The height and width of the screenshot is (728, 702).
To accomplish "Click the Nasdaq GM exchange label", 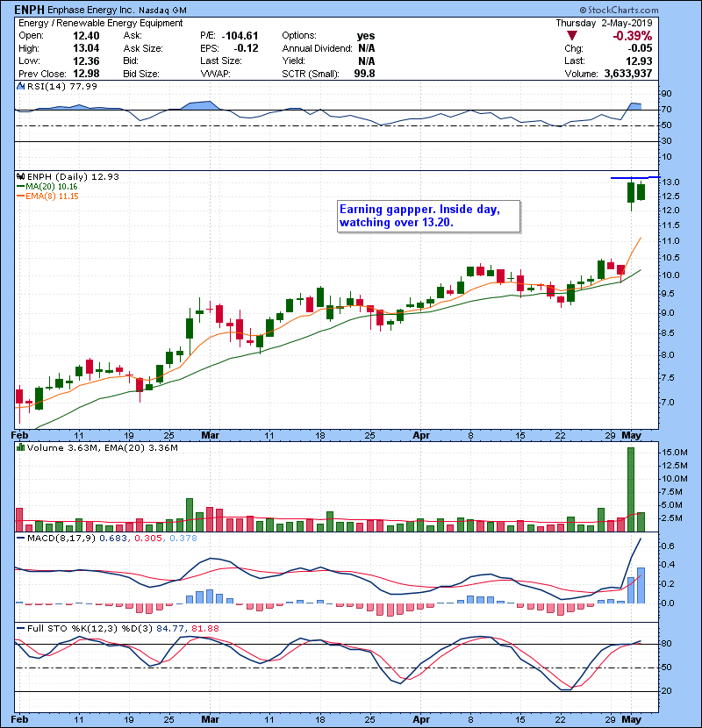I will pyautogui.click(x=162, y=10).
